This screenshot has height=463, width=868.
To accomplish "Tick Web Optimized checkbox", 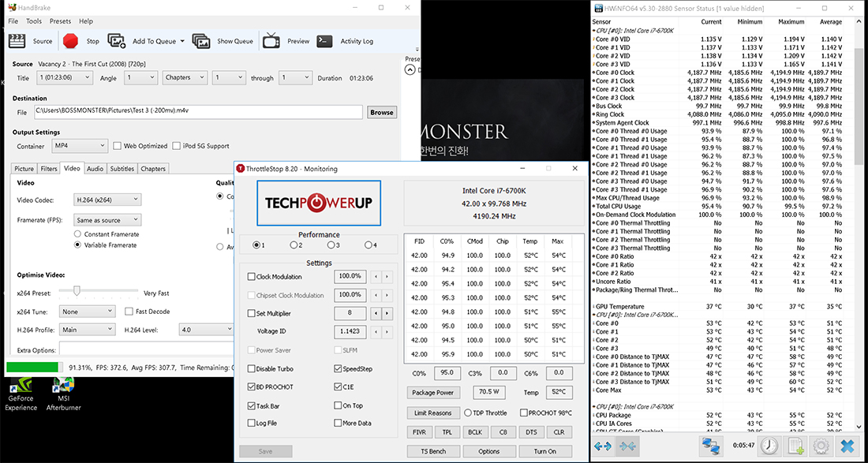I will pos(118,146).
